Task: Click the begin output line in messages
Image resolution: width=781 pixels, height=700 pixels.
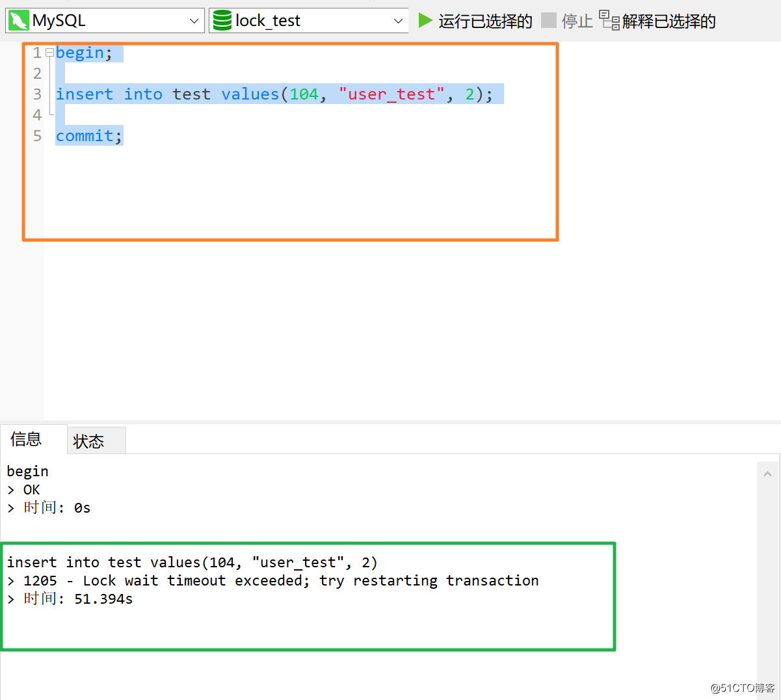Action: pyautogui.click(x=28, y=471)
